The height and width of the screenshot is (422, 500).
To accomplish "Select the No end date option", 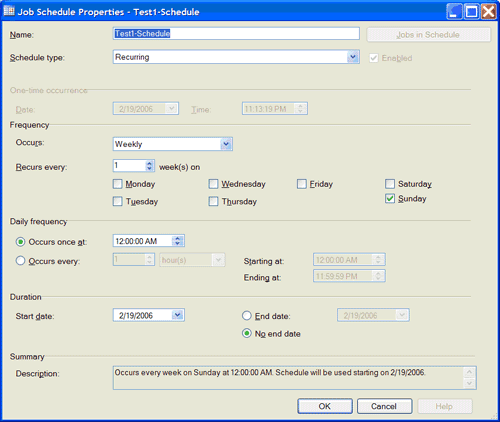I will 247,333.
